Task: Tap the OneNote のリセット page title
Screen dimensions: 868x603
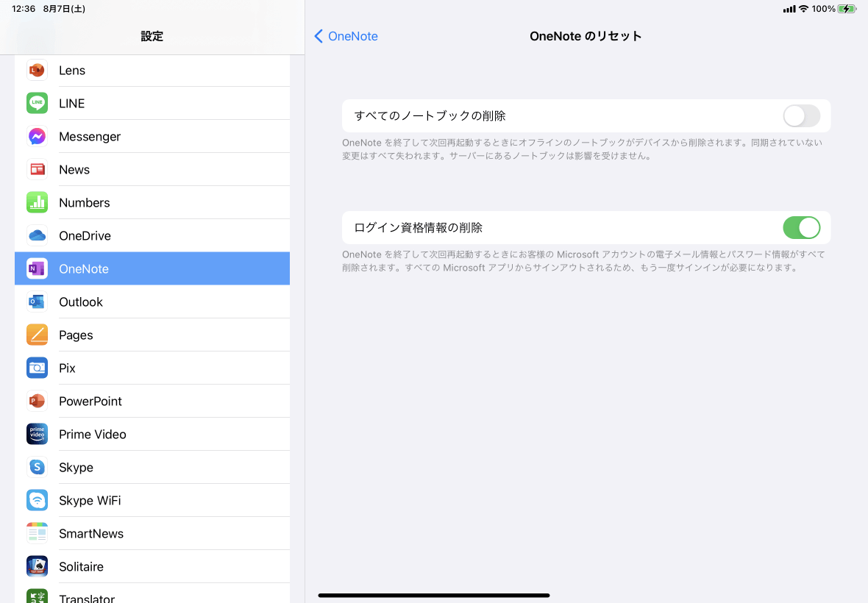Action: click(x=586, y=37)
